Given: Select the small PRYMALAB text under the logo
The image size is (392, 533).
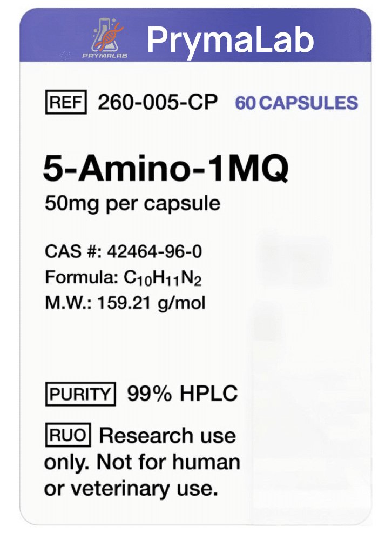Looking at the screenshot, I should (x=105, y=55).
